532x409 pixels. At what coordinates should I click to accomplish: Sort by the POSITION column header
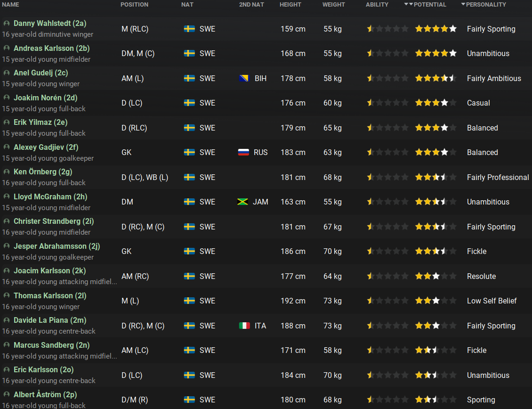pyautogui.click(x=134, y=4)
